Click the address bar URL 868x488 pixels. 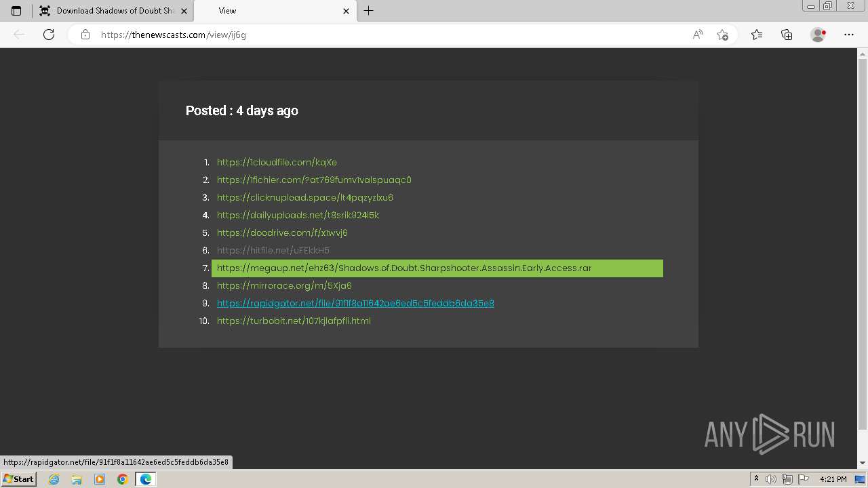(174, 35)
